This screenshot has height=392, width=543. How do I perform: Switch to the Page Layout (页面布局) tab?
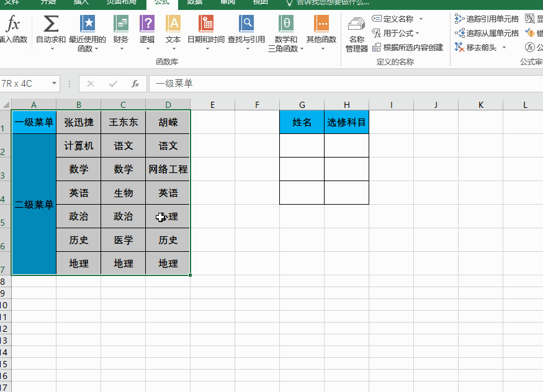[121, 2]
